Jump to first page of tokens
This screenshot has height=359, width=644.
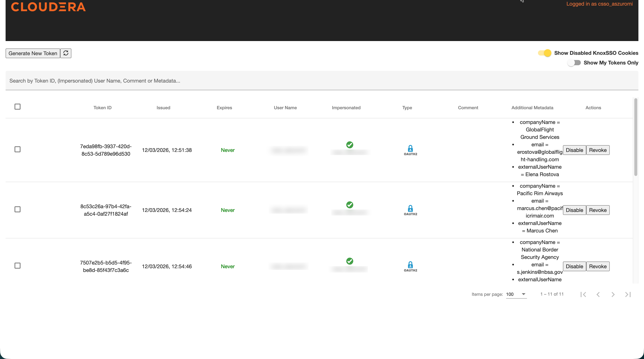583,294
